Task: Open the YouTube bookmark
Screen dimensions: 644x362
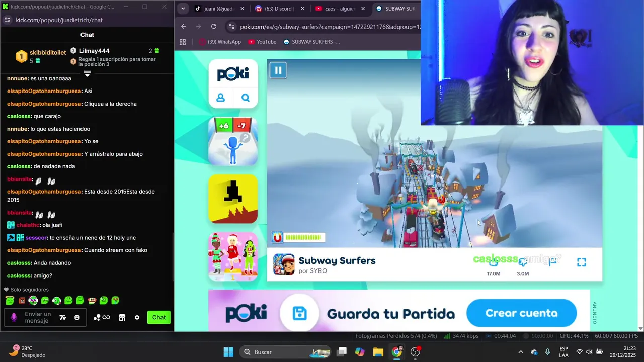Action: coord(262,42)
